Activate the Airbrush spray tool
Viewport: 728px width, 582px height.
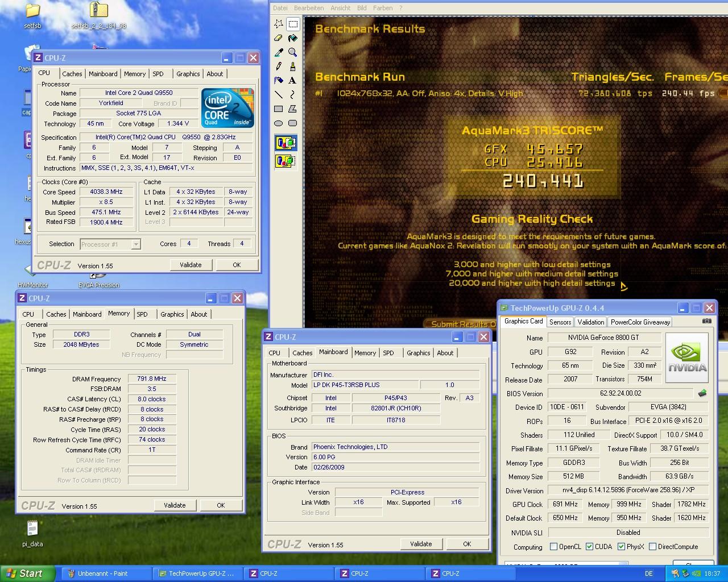(x=279, y=81)
